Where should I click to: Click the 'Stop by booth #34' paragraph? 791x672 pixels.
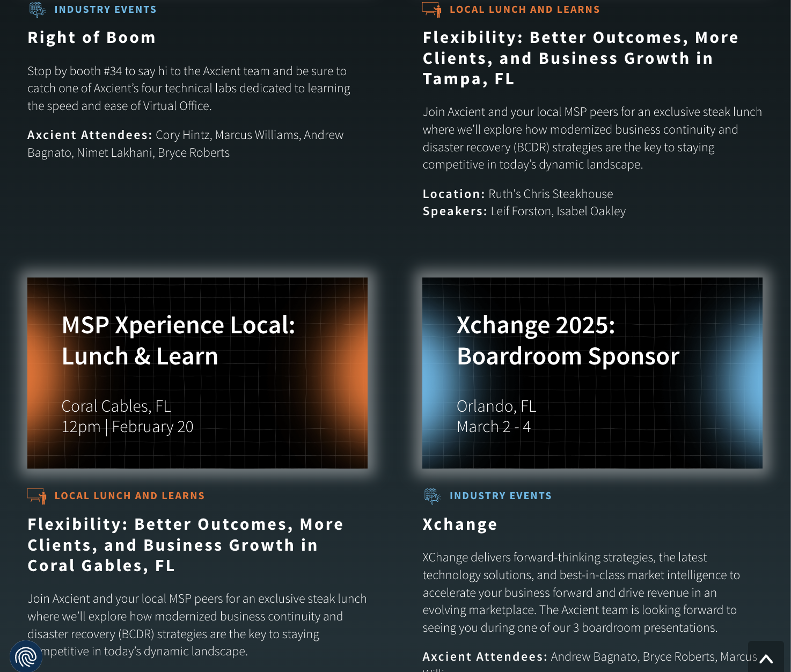point(189,89)
